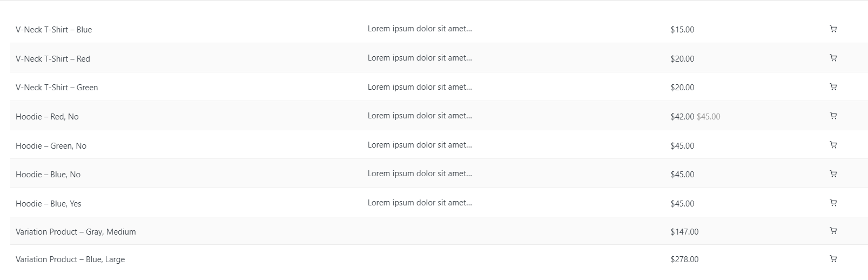Select Variation Product – Gray, Medium title

click(76, 232)
